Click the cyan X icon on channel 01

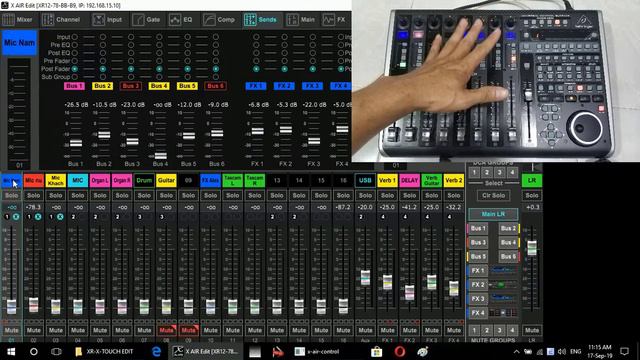tap(16, 217)
